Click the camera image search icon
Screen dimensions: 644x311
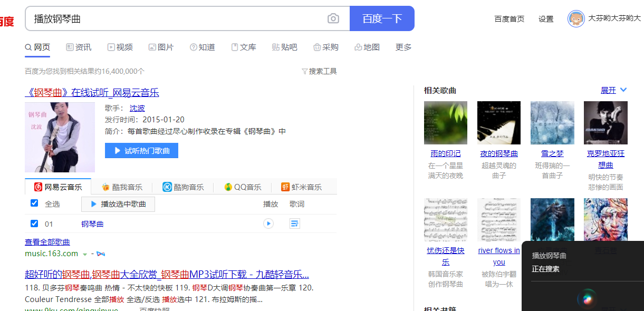pos(333,19)
